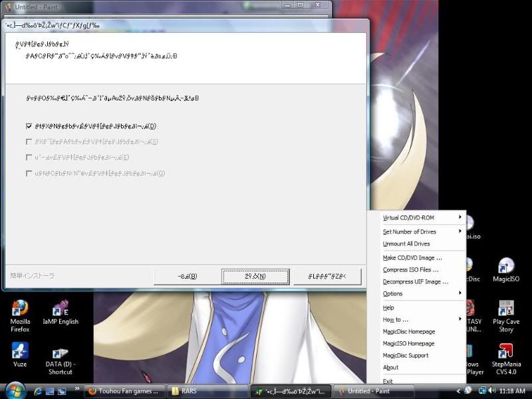Image resolution: width=532 pixels, height=399 pixels.
Task: Open the DATA (D) Shortcut icon
Action: (x=60, y=361)
